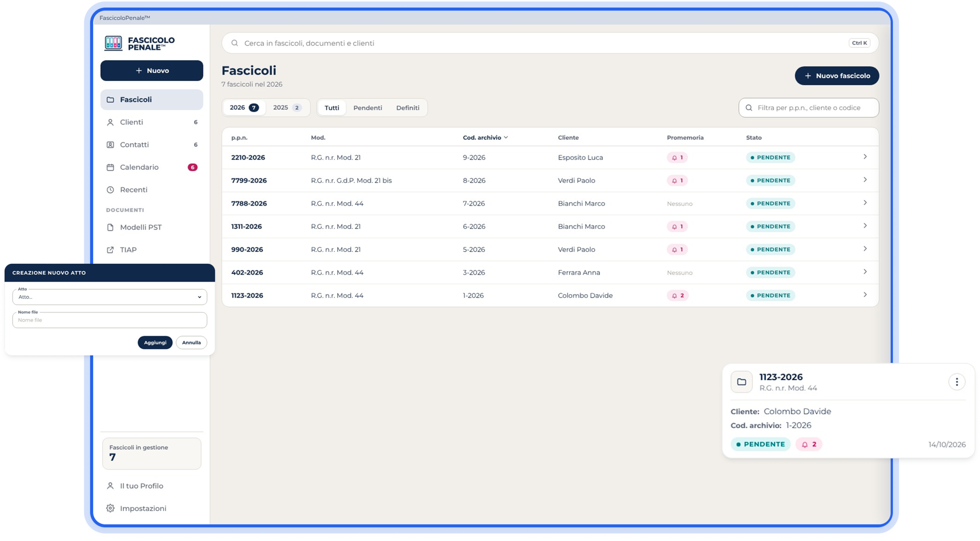Click the 2 reminders badge in 1123-2026 table row

pyautogui.click(x=678, y=295)
